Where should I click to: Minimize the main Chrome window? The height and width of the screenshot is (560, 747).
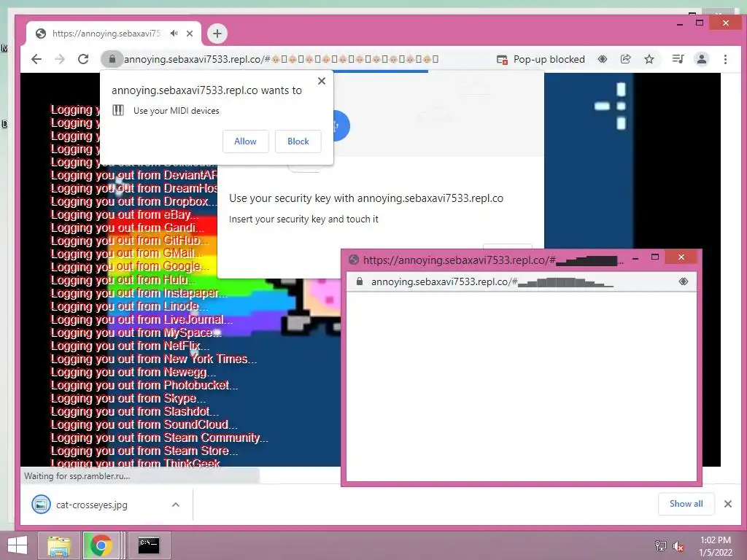click(x=680, y=23)
